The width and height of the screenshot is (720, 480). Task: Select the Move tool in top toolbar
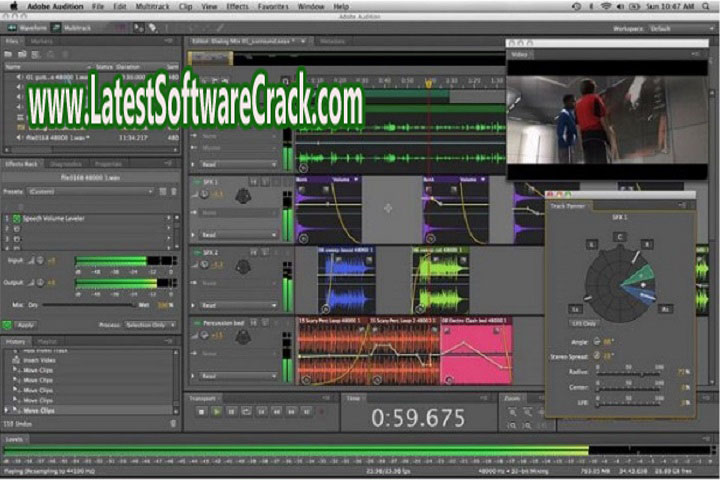(x=138, y=28)
